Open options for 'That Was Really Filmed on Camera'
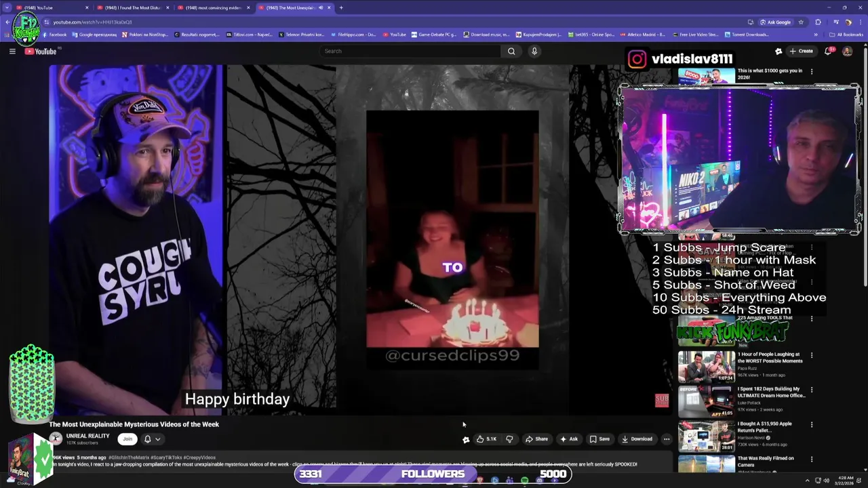The height and width of the screenshot is (488, 868). point(811,460)
